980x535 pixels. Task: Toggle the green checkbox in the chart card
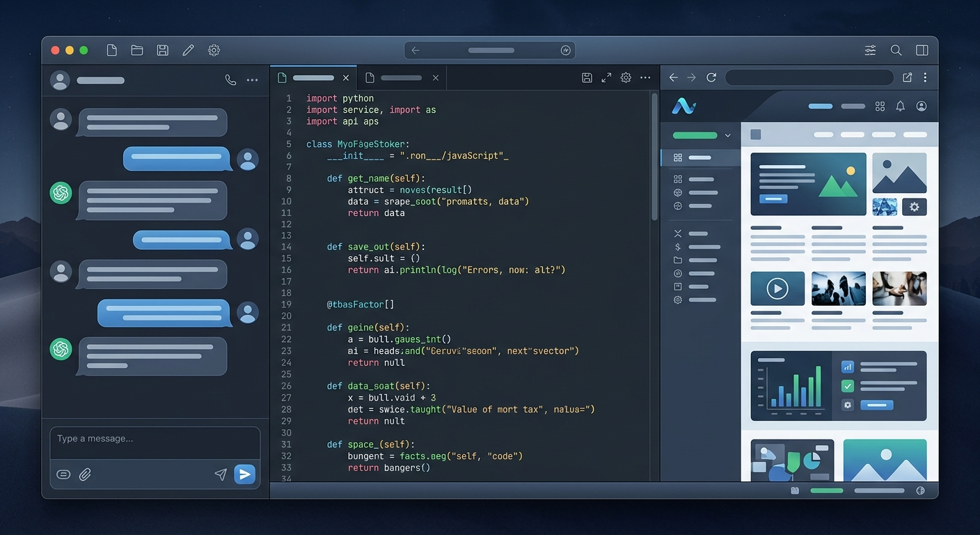847,386
